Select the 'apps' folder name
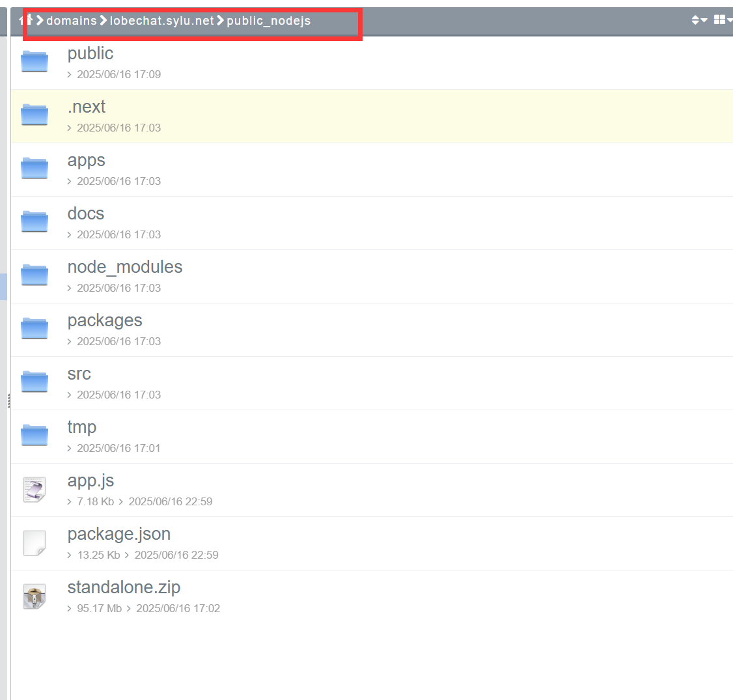 tap(86, 160)
